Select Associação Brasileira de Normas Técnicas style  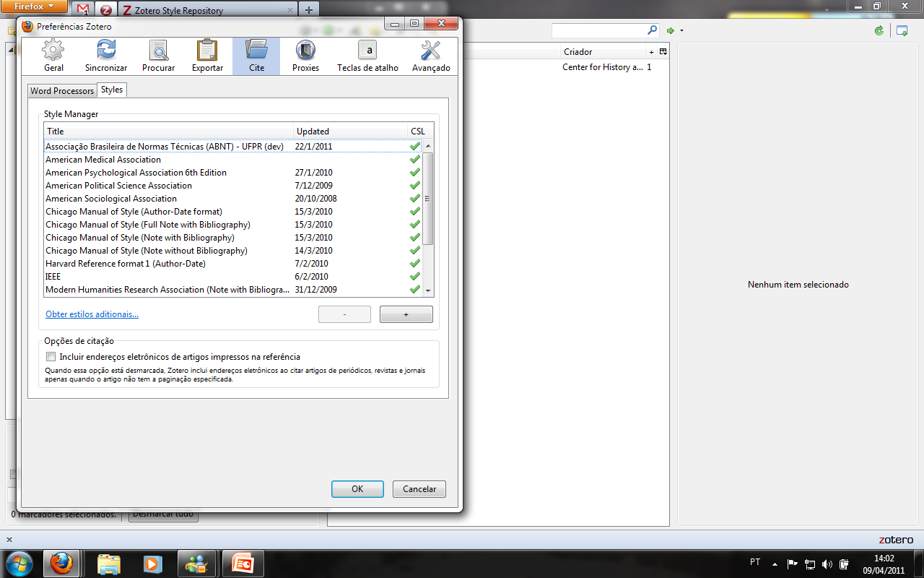233,147
